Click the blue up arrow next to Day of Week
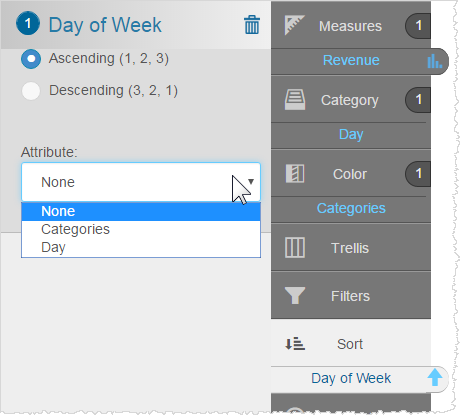 point(435,377)
